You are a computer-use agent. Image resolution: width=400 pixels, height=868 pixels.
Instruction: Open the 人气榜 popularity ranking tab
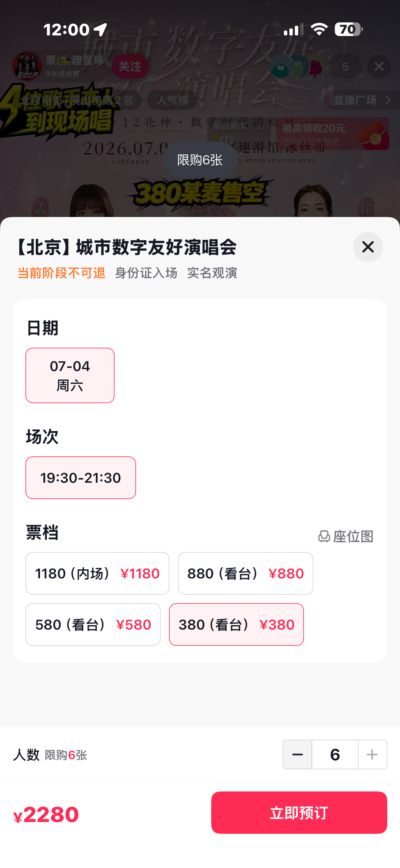click(172, 100)
